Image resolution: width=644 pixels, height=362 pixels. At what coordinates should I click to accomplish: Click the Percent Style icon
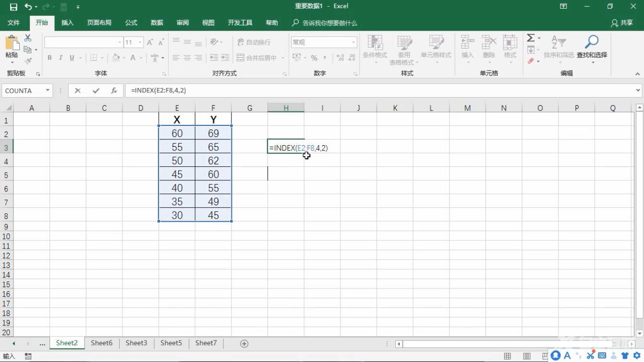pyautogui.click(x=314, y=58)
